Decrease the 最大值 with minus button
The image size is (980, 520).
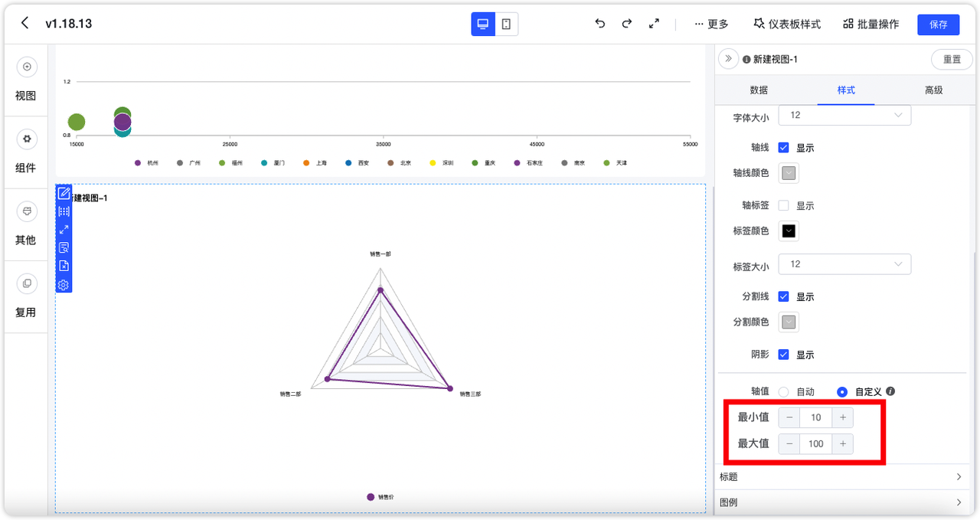(789, 444)
